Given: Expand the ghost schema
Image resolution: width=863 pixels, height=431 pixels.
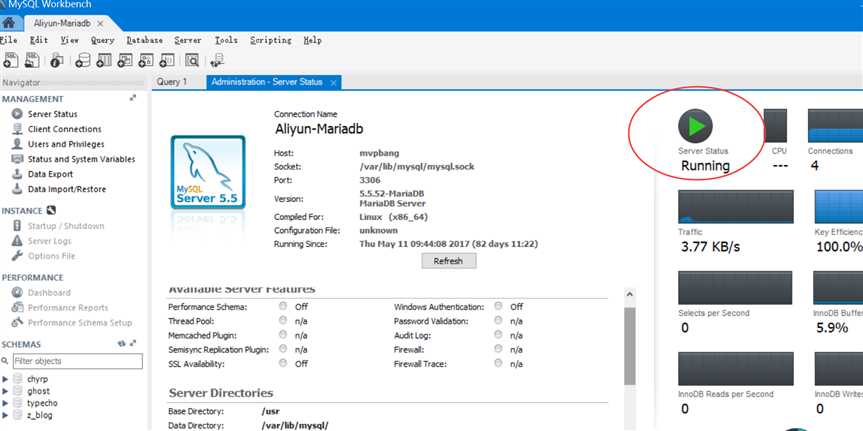Looking at the screenshot, I should (6, 391).
